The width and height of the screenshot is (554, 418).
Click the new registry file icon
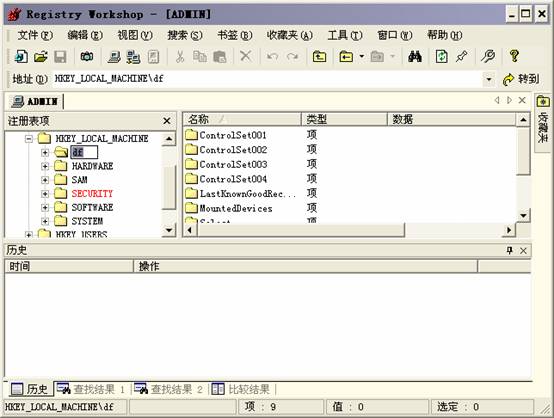point(21,57)
